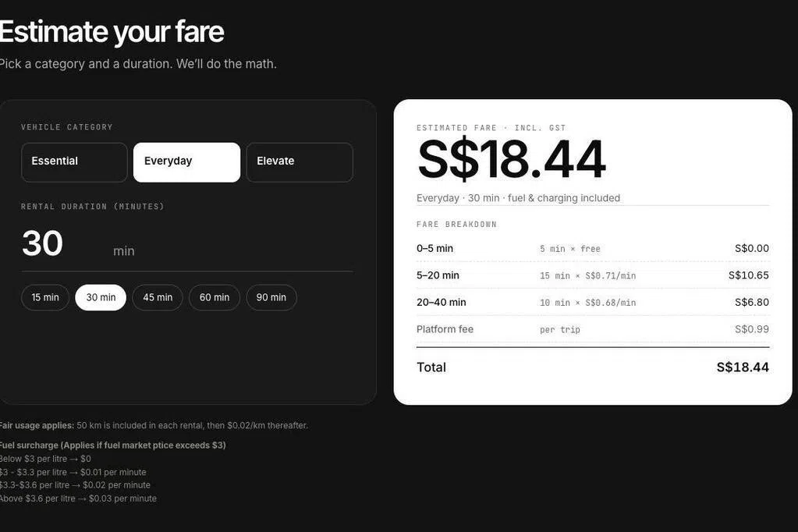Click the 20–40 min fare row
The image size is (798, 532).
point(592,303)
